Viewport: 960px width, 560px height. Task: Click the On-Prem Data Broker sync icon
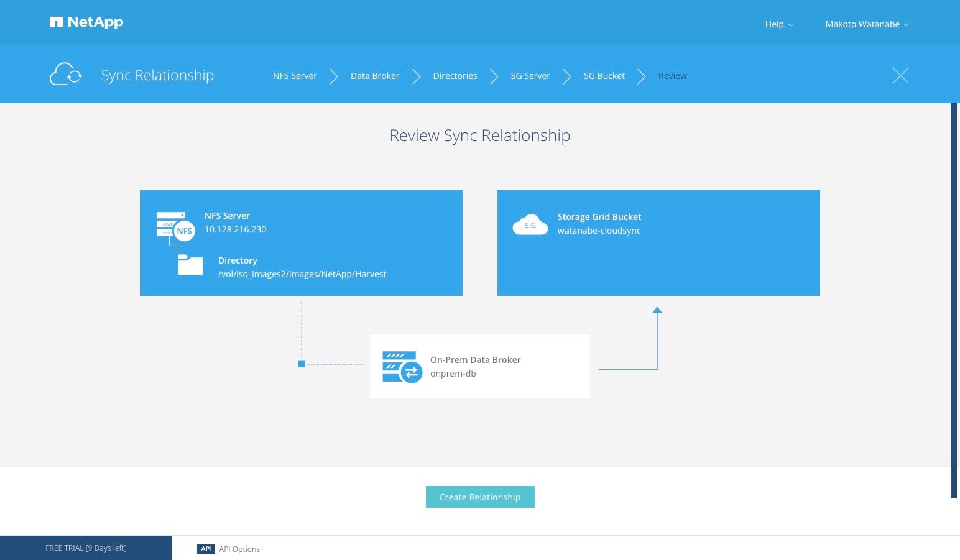click(x=402, y=367)
